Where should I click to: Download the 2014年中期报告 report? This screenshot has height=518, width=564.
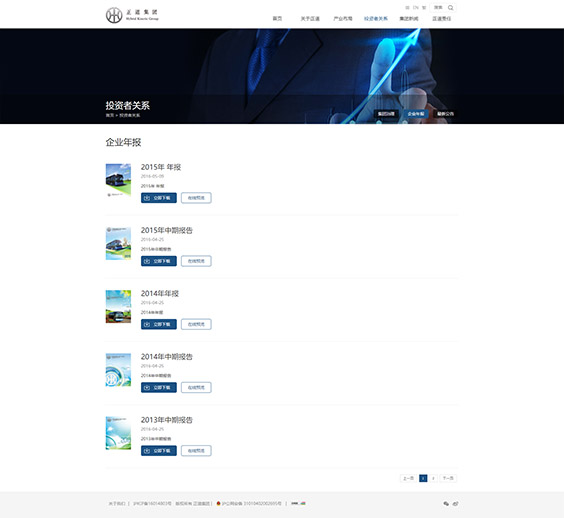[159, 387]
